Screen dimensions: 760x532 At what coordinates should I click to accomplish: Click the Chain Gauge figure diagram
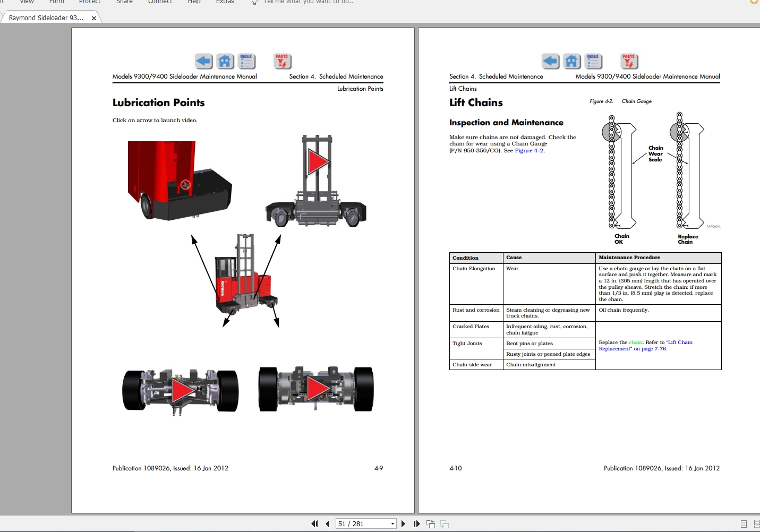point(661,170)
